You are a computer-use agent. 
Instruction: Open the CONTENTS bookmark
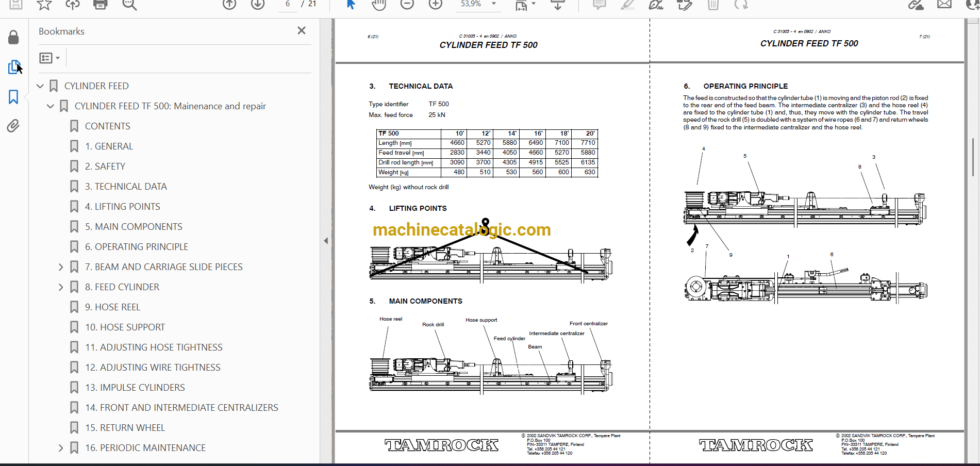click(x=107, y=126)
